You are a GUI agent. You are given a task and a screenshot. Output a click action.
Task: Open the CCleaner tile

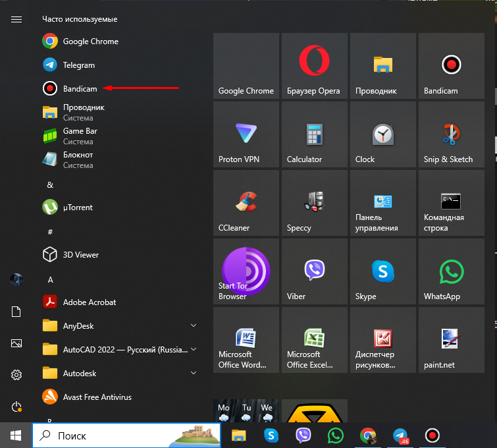pyautogui.click(x=246, y=203)
